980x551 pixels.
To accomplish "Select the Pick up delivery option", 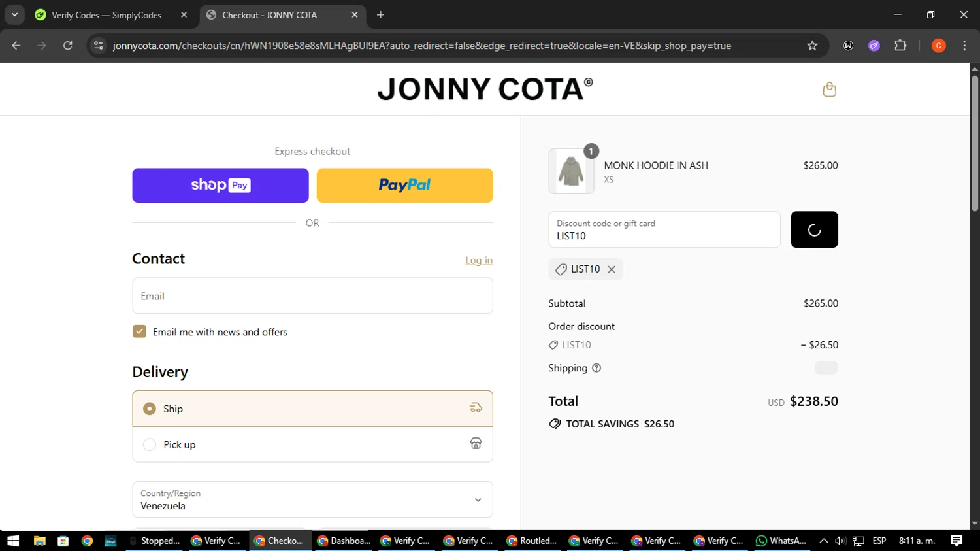I will click(x=312, y=444).
